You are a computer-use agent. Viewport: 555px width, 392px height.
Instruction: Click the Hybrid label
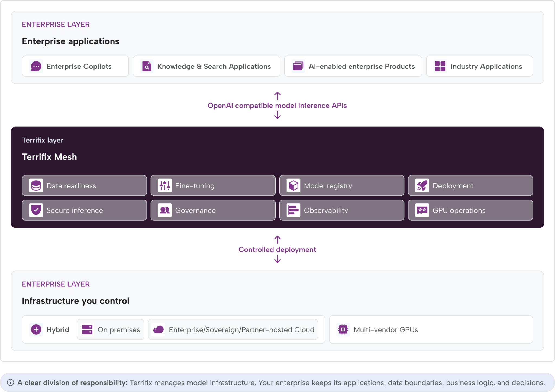point(58,330)
